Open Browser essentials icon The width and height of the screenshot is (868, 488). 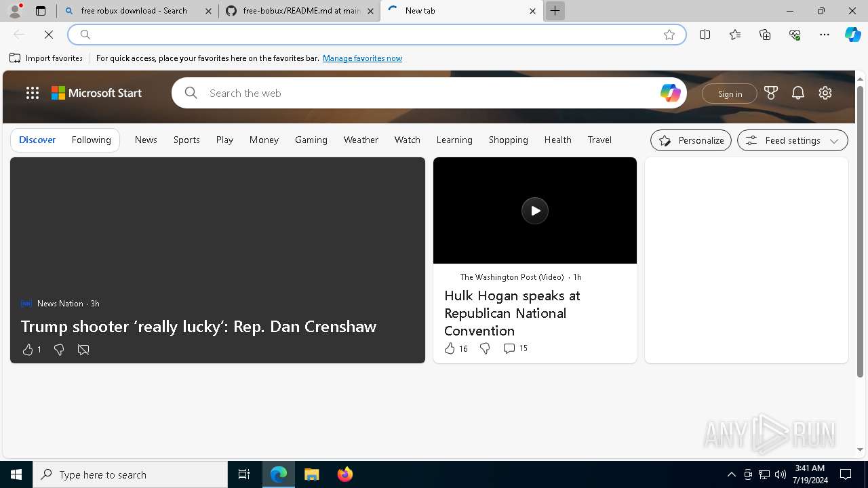coord(795,35)
